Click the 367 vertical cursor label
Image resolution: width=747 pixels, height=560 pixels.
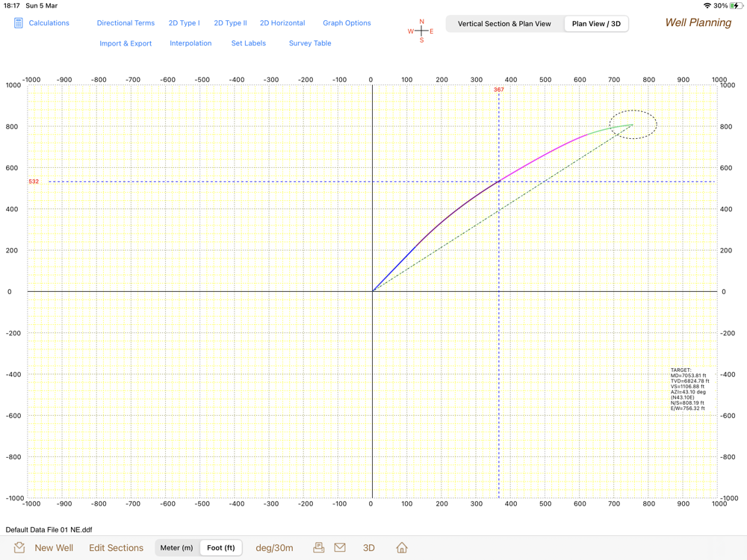click(499, 90)
